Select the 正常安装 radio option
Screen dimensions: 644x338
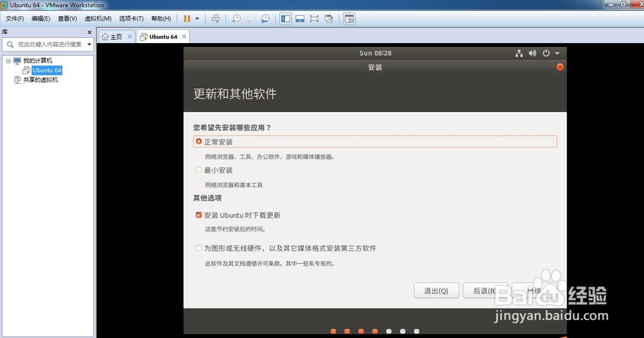pos(199,141)
